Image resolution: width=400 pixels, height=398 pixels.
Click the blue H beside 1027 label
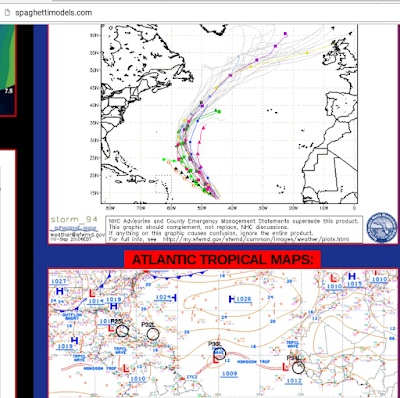(60, 292)
